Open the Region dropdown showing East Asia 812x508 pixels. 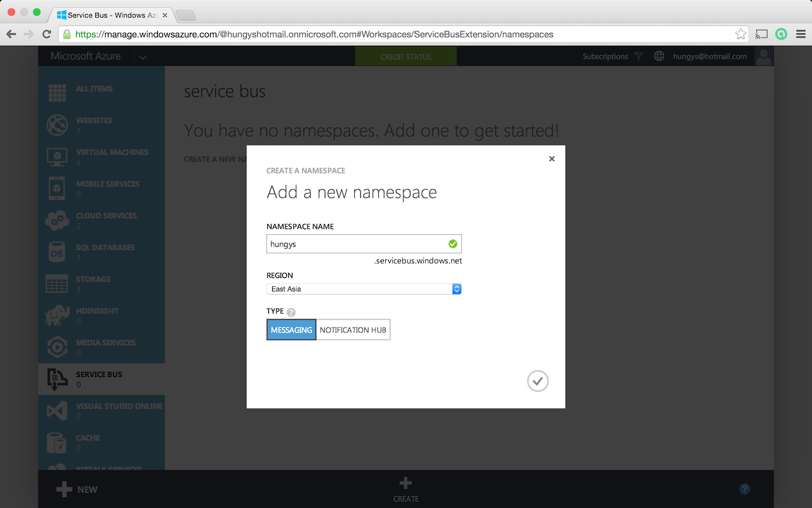364,289
